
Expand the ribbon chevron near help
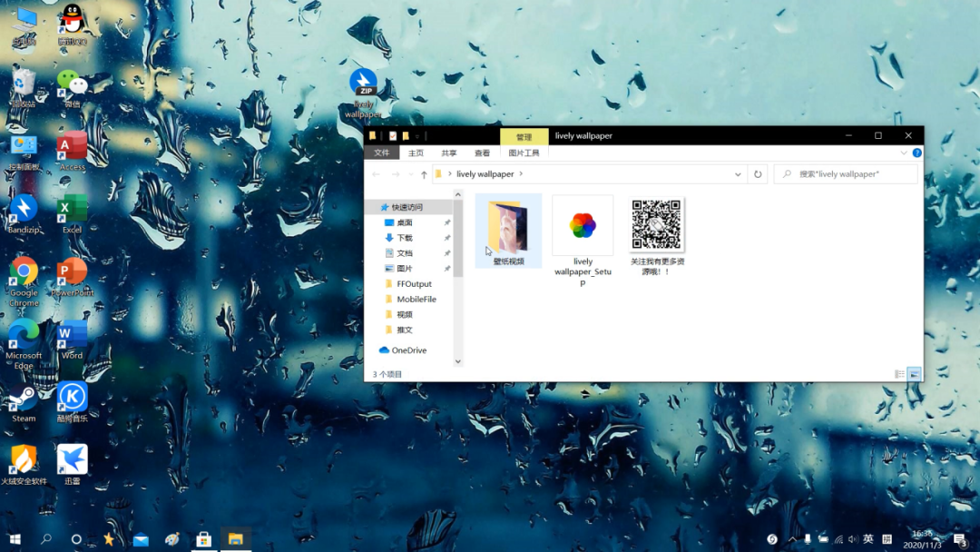pos(904,153)
